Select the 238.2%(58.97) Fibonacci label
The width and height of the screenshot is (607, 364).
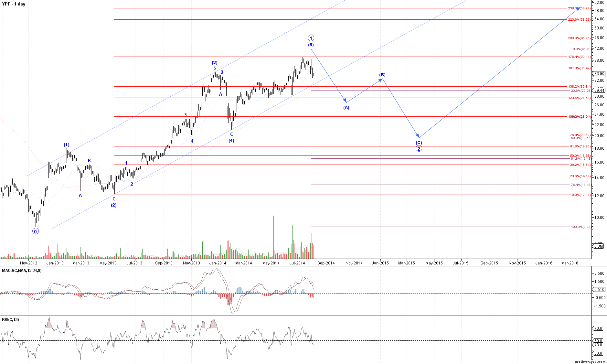579,8
